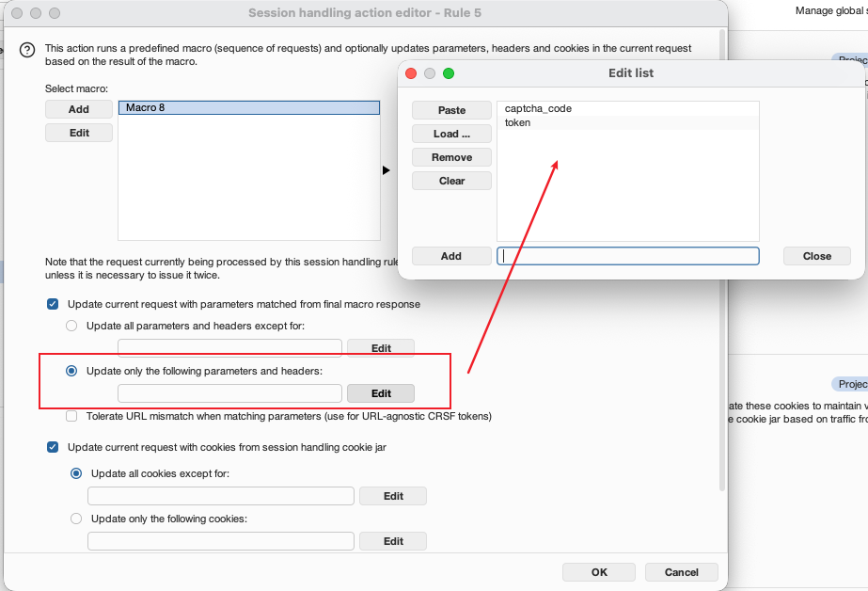
Task: Click Add in the Edit list dialog
Action: (x=451, y=256)
